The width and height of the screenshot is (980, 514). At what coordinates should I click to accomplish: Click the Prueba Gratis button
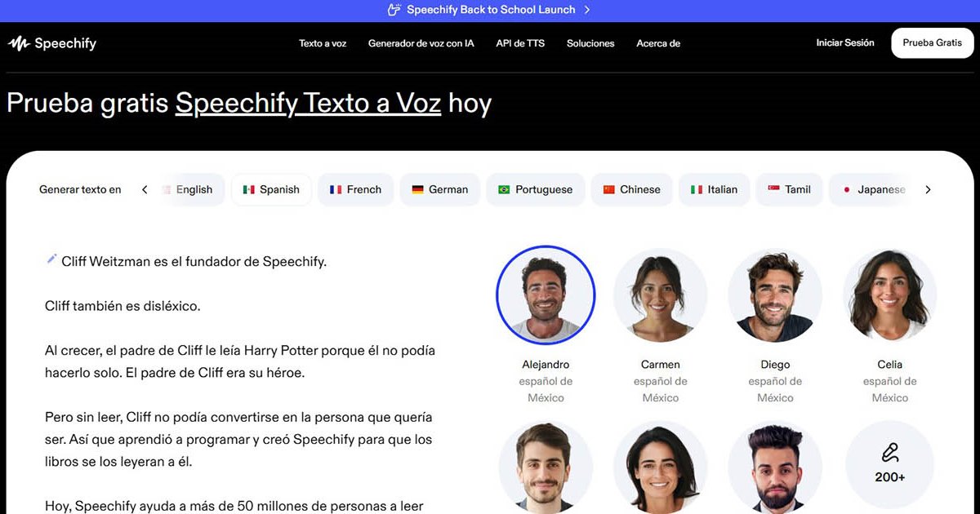click(933, 43)
